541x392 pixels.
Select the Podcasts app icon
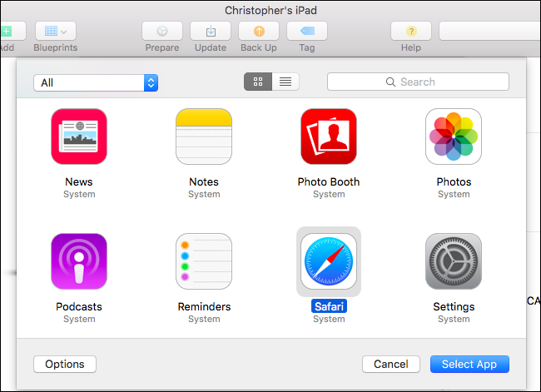point(79,261)
